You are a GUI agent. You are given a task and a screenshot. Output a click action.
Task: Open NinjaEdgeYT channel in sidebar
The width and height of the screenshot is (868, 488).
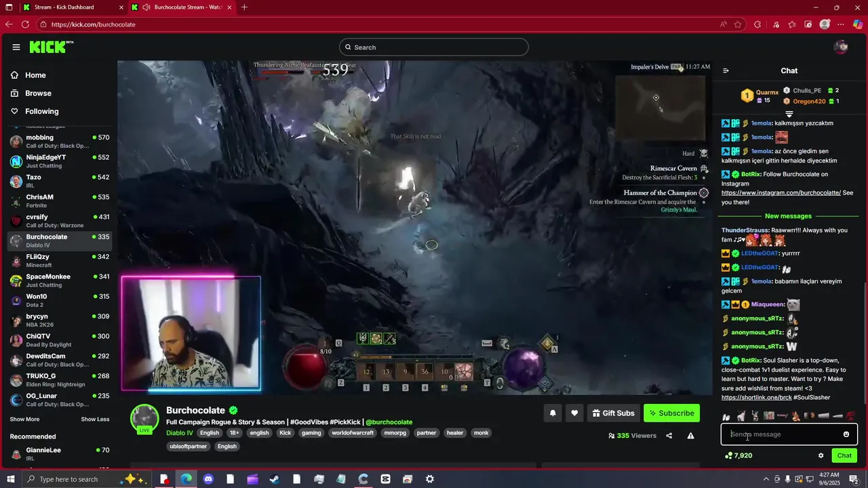coord(60,161)
